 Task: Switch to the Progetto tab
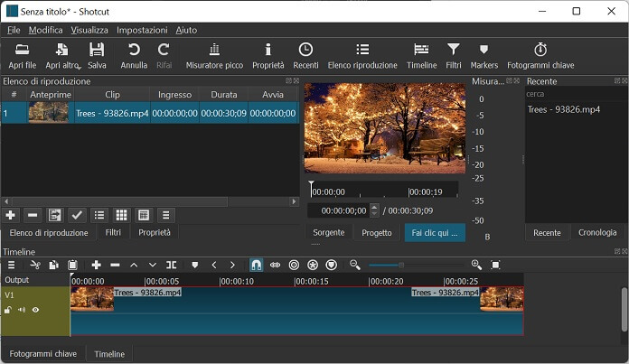coord(376,232)
